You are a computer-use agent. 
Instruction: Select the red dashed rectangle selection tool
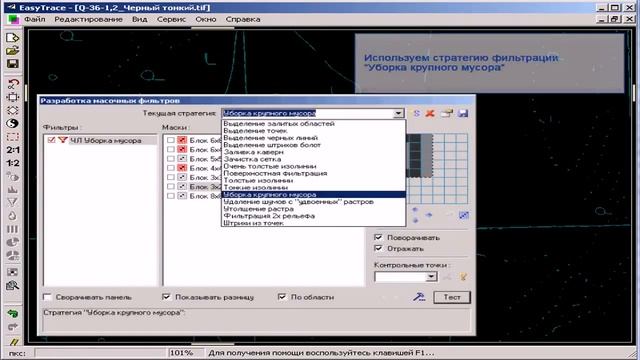tap(13, 137)
